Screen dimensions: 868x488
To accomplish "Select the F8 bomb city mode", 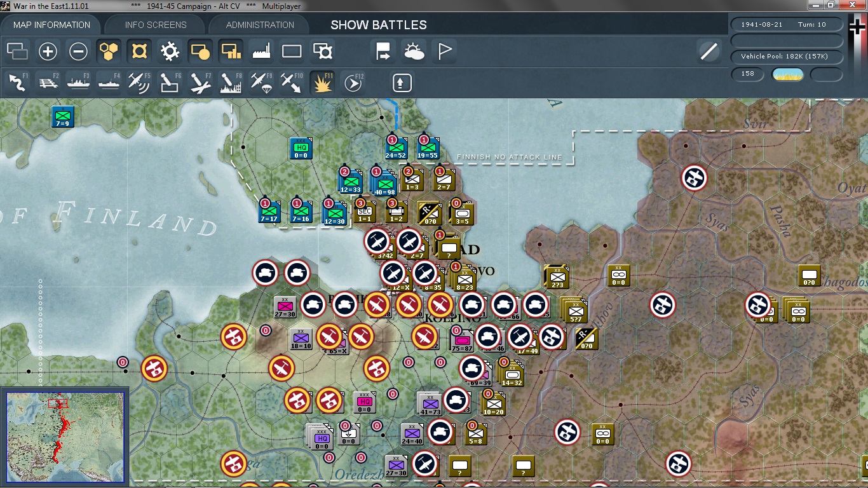I will (x=231, y=83).
